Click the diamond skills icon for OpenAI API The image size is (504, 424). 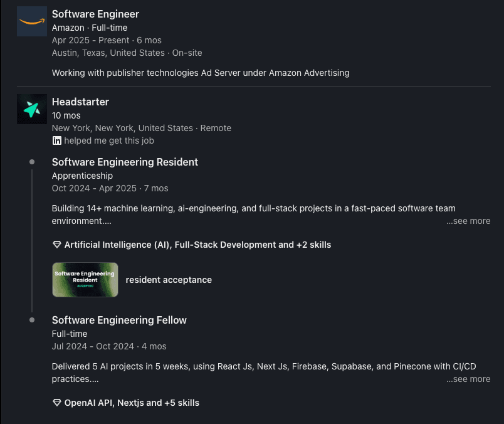[57, 403]
